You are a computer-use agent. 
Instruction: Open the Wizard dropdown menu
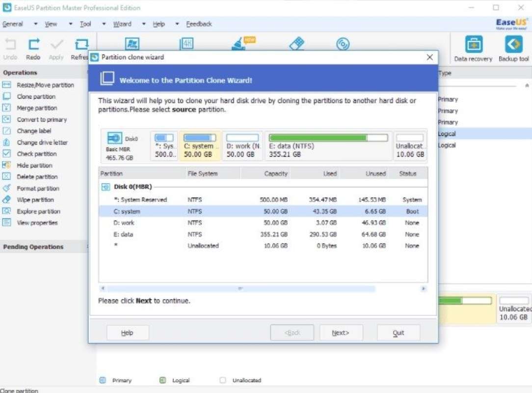(x=122, y=24)
